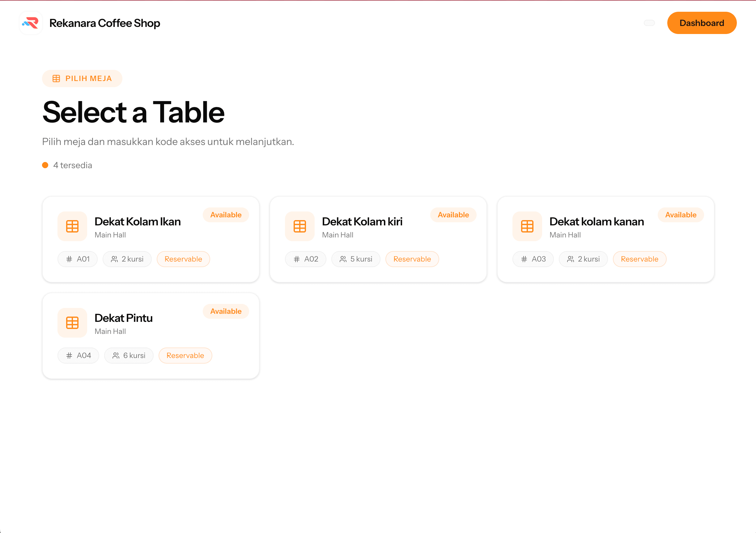Select the Dekat Pintu table title
The height and width of the screenshot is (533, 756).
click(x=123, y=318)
